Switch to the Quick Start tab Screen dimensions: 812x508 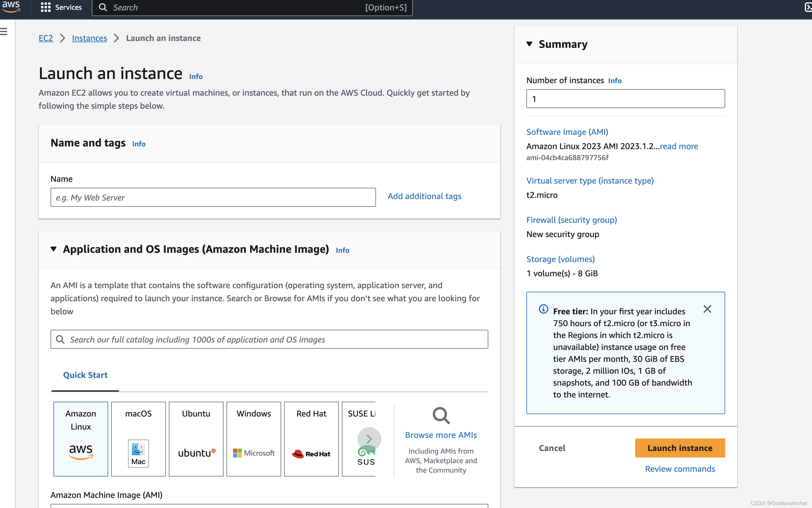85,375
